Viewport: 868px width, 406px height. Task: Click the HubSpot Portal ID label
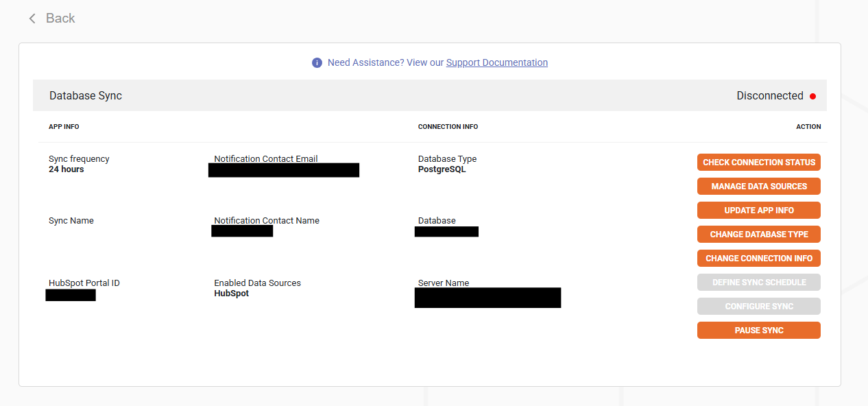(84, 283)
